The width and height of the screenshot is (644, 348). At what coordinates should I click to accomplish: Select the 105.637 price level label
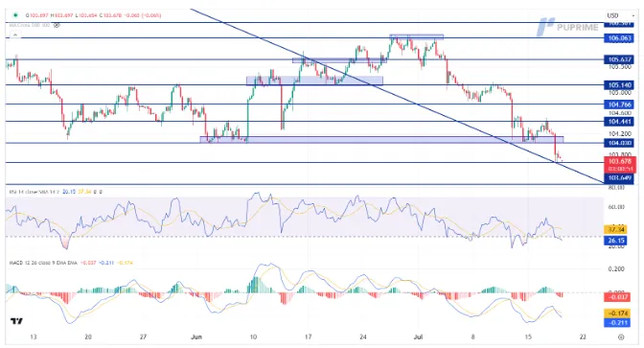click(619, 59)
